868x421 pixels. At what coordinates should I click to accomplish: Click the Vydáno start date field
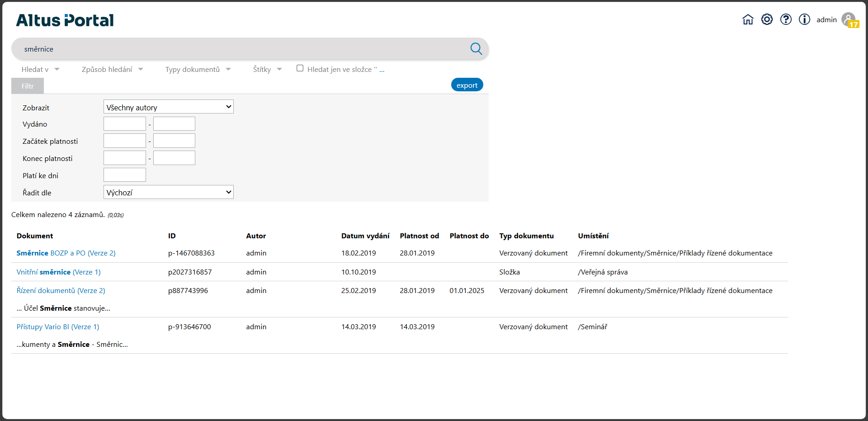(x=125, y=124)
